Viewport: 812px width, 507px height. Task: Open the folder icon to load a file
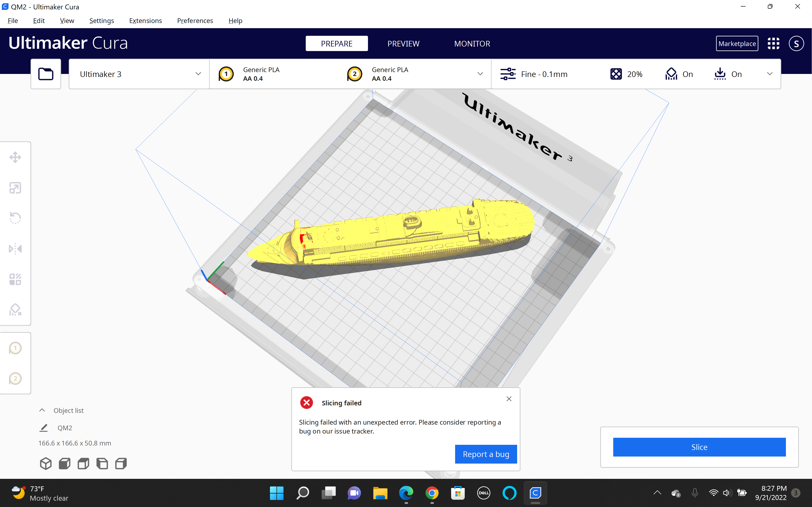pyautogui.click(x=46, y=74)
